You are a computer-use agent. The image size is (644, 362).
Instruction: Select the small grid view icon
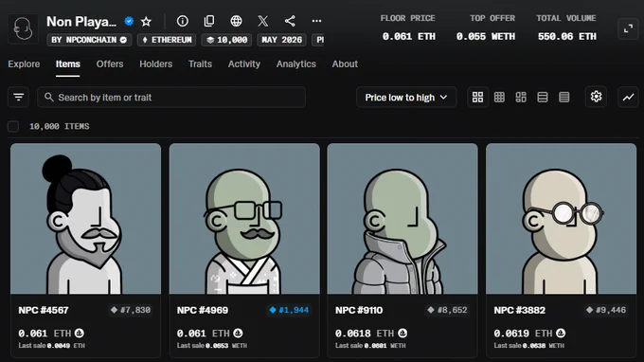[499, 97]
